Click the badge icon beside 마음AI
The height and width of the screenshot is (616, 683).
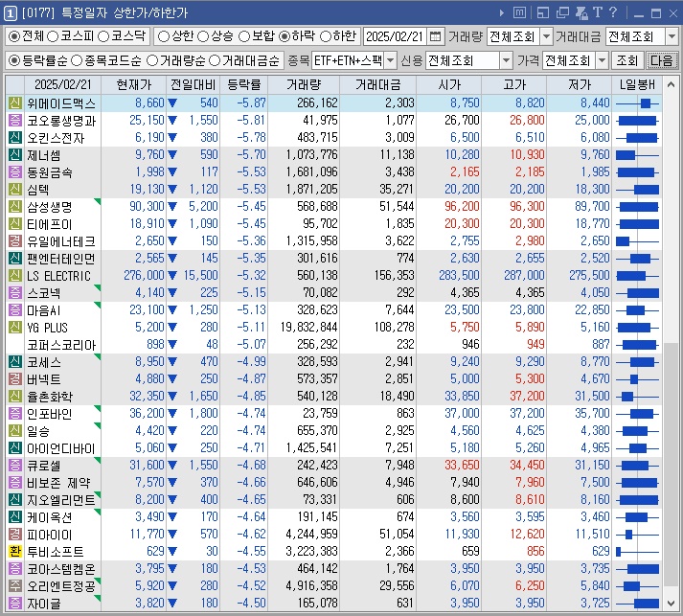14,310
